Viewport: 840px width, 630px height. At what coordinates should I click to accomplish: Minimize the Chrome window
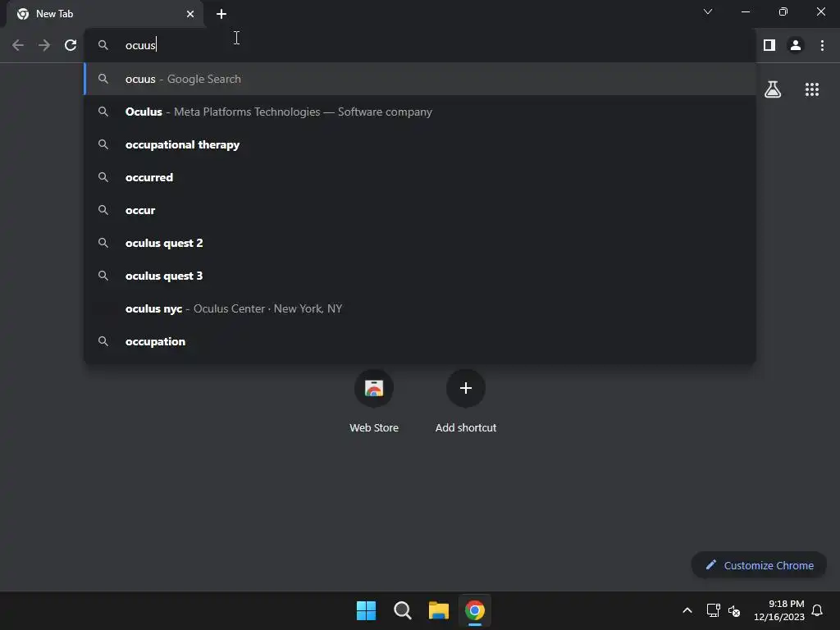pyautogui.click(x=745, y=11)
